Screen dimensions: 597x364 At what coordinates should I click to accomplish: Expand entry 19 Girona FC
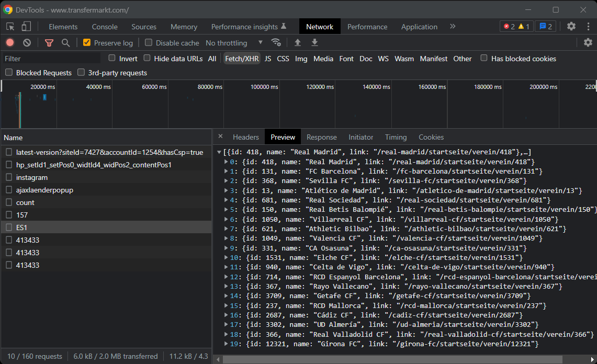(x=226, y=344)
